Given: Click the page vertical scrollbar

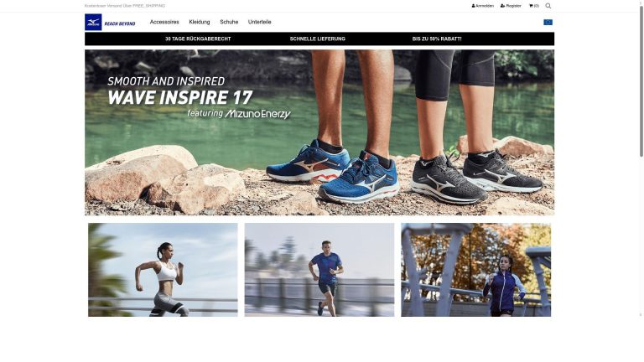Looking at the screenshot, I should coord(641,80).
